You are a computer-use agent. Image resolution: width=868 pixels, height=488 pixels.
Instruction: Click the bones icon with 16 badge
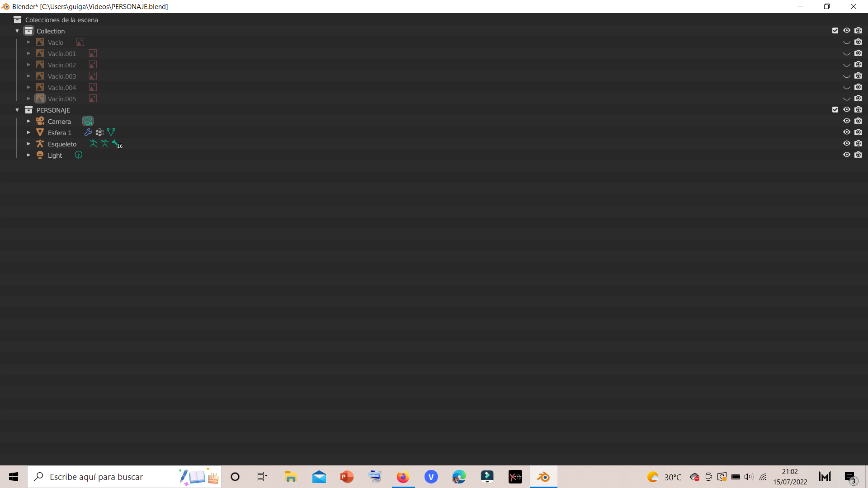pyautogui.click(x=116, y=144)
